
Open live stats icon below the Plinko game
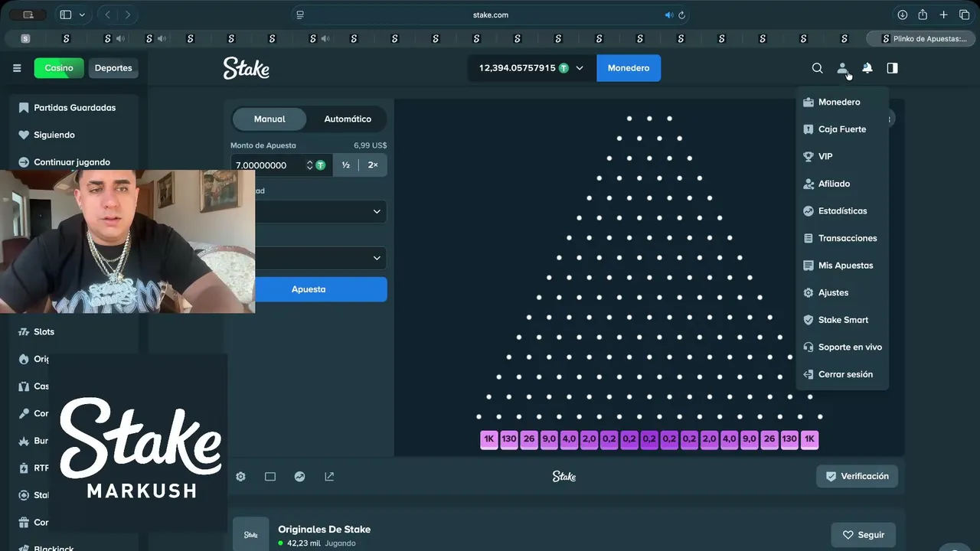(x=300, y=476)
